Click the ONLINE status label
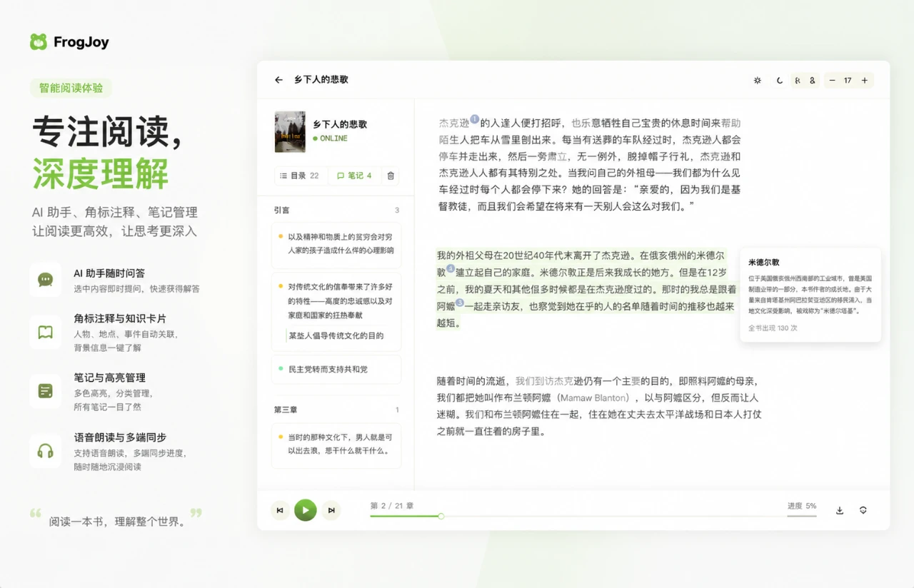This screenshot has height=588, width=914. (x=330, y=138)
